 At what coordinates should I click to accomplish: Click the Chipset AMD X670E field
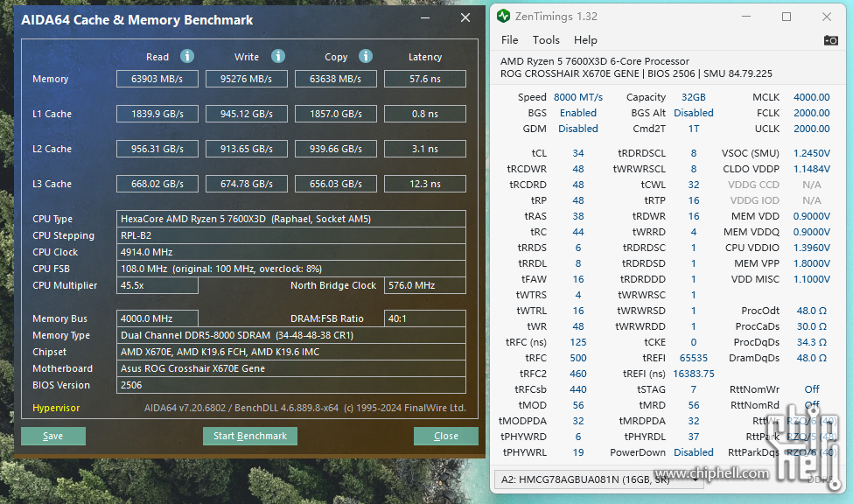tap(291, 352)
